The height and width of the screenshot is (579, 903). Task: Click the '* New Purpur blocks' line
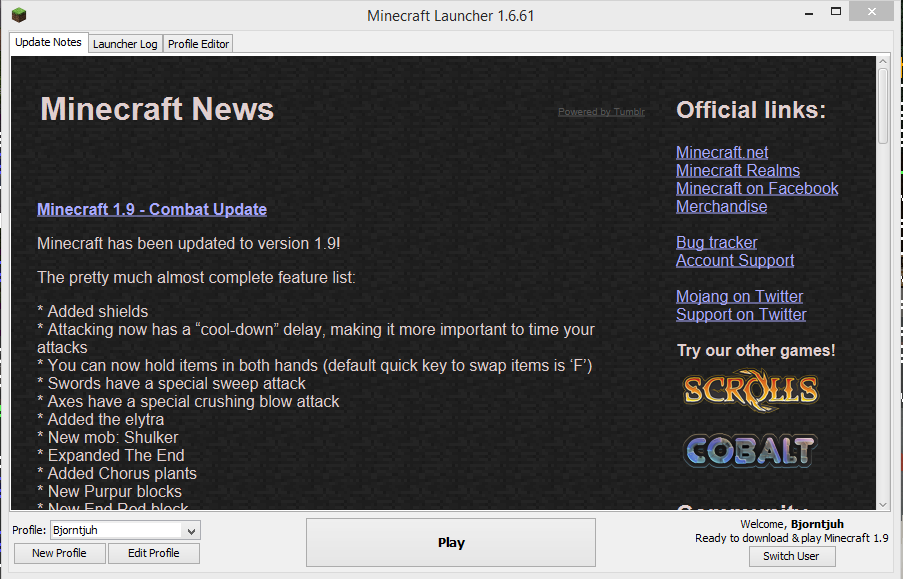tap(109, 491)
